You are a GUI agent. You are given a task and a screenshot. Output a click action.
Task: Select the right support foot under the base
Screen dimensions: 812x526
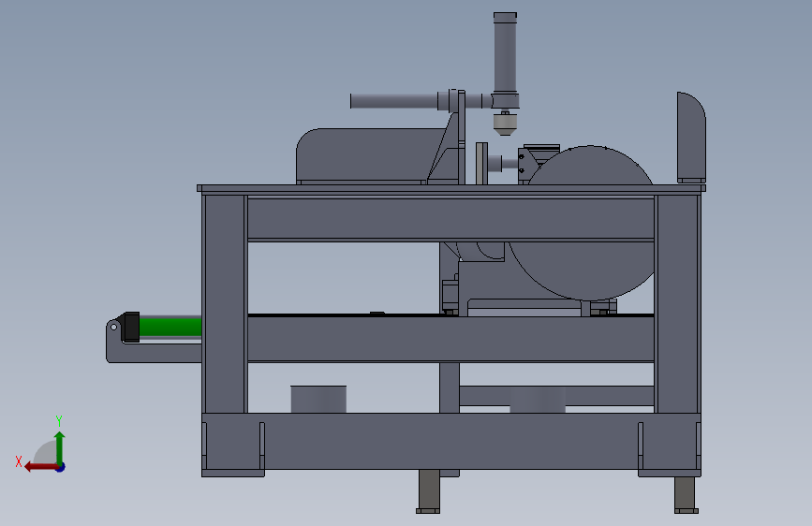[x=686, y=494]
